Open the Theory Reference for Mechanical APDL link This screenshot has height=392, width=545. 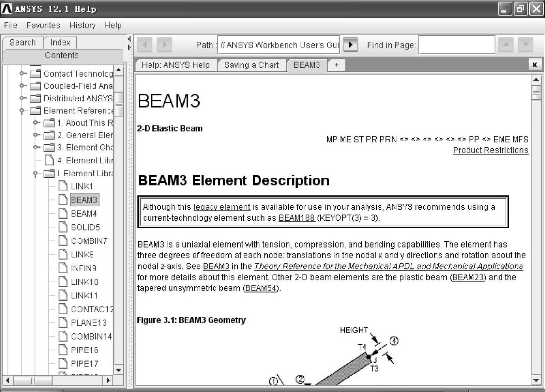coord(388,266)
